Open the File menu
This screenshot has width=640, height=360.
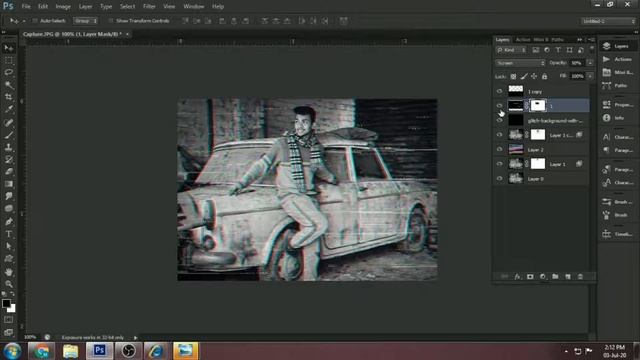26,7
